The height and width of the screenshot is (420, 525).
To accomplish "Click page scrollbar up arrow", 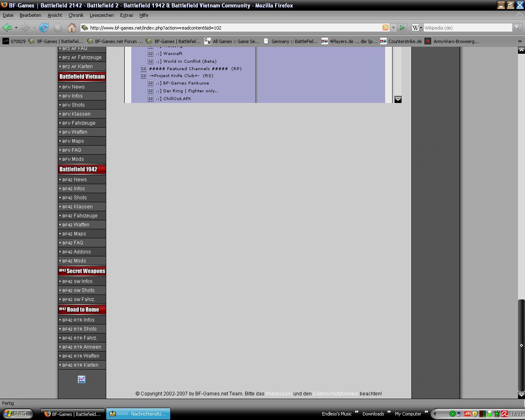I will click(521, 50).
